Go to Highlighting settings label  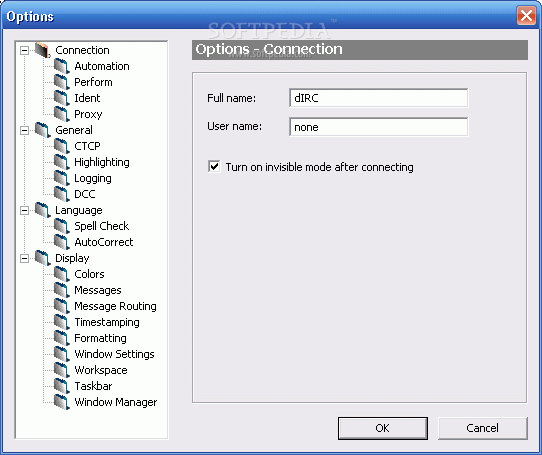(102, 162)
